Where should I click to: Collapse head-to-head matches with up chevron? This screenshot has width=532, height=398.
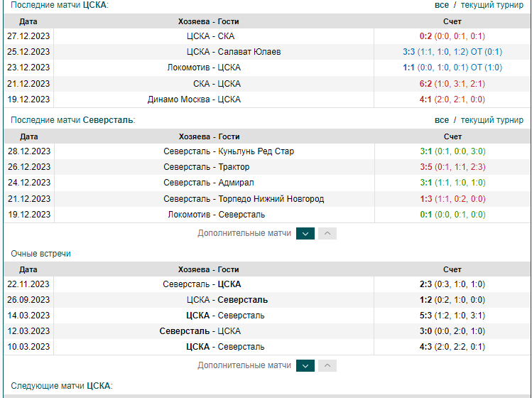(x=327, y=366)
